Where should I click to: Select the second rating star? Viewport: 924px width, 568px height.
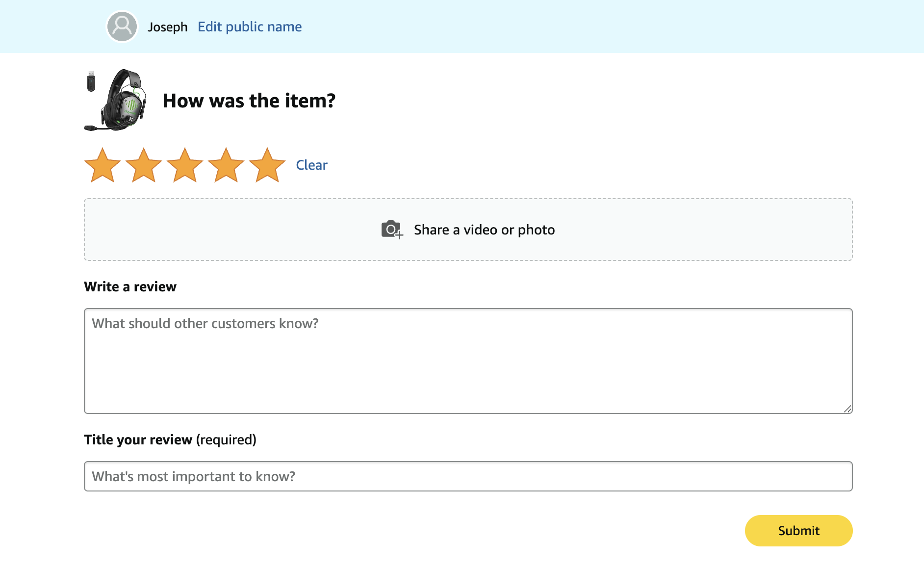pyautogui.click(x=144, y=165)
